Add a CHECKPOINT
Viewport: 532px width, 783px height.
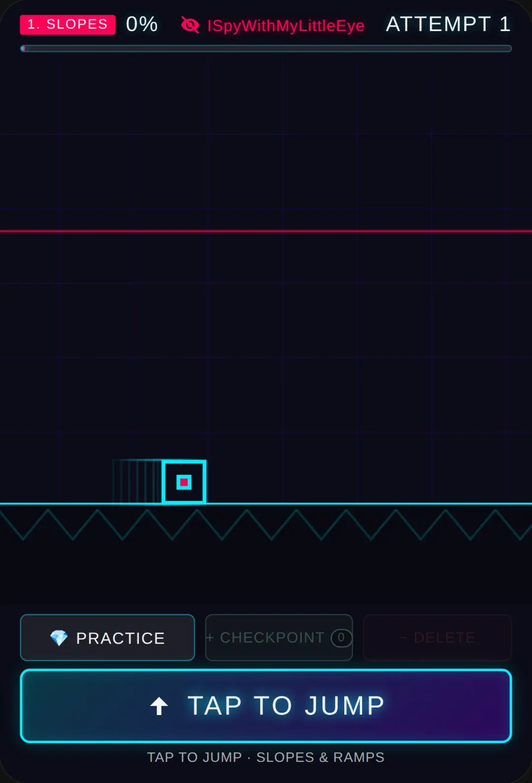coord(279,638)
